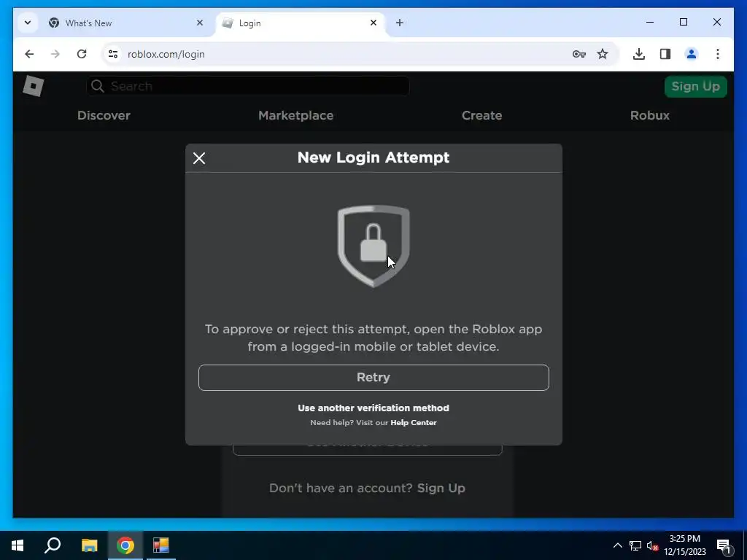This screenshot has height=560, width=747.
Task: Click the Retry button
Action: [373, 378]
